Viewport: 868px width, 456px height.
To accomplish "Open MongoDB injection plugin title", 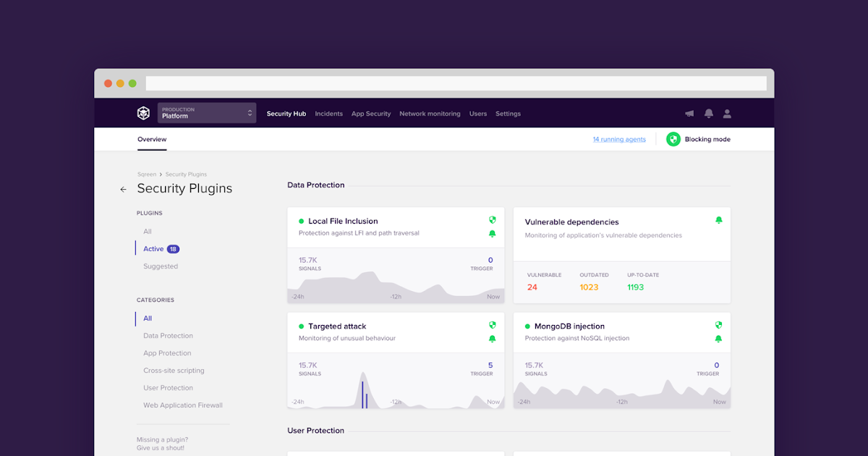I will [x=569, y=326].
